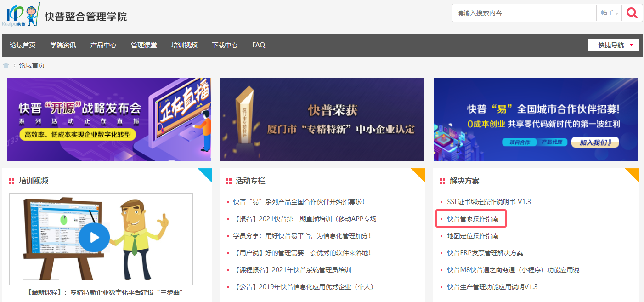Open the 管理课堂 navigation item
Image resolution: width=644 pixels, height=302 pixels.
point(144,45)
